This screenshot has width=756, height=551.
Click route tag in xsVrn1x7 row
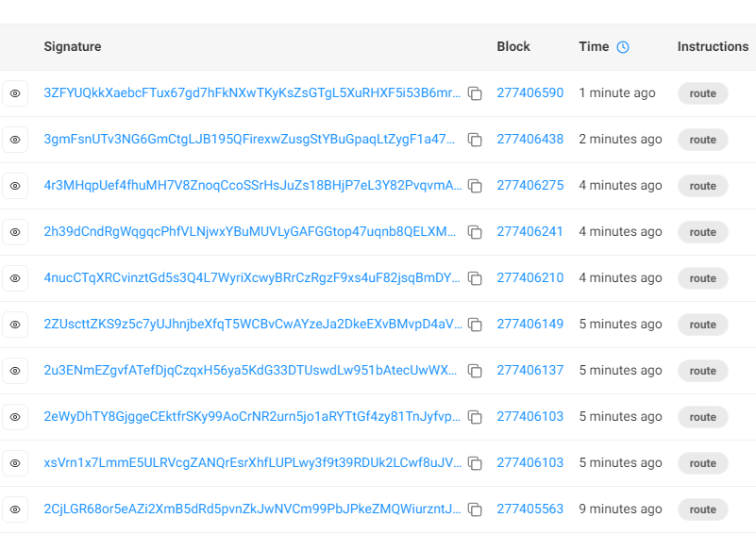click(702, 464)
